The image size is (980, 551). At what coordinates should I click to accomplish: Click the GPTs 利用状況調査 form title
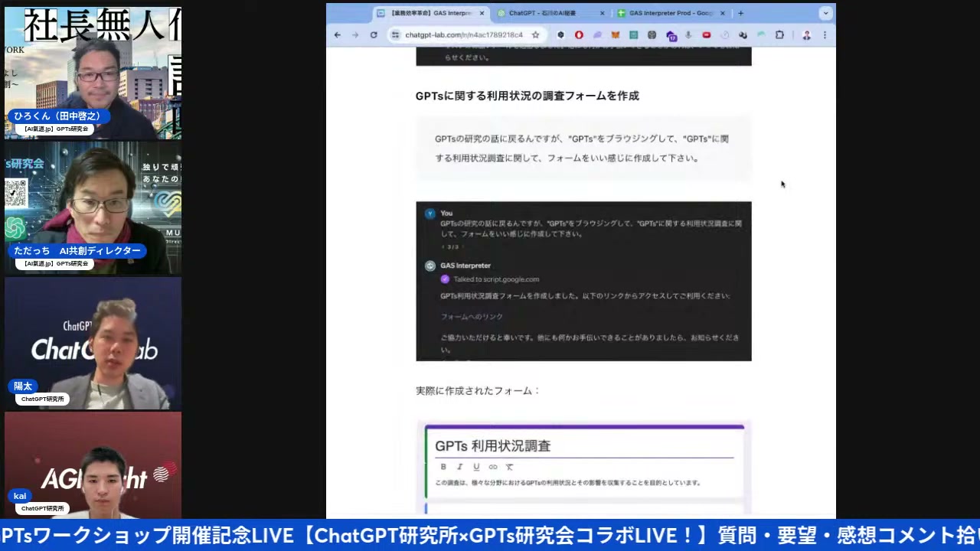[492, 446]
